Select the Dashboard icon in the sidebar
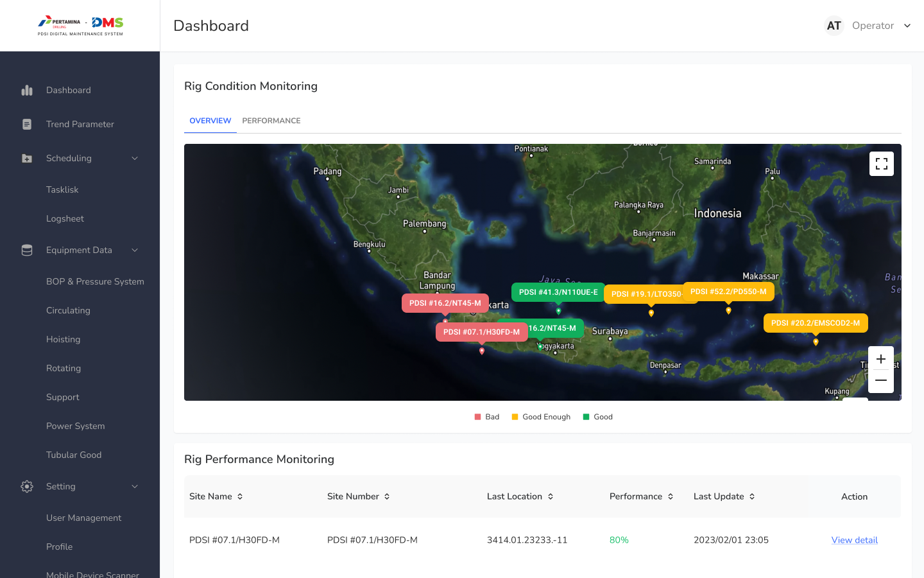This screenshot has width=924, height=578. click(26, 90)
